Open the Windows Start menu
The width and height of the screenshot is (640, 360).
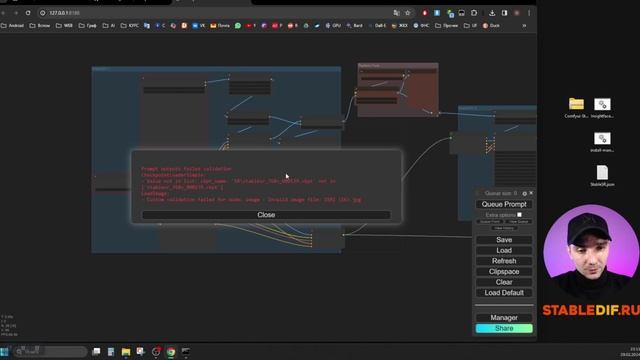click(x=4, y=351)
